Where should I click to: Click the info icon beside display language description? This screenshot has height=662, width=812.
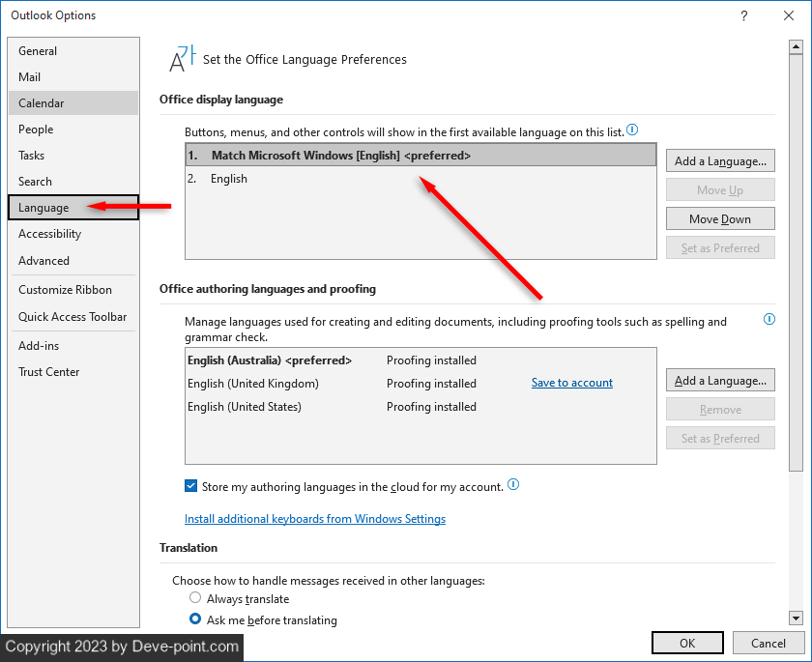click(x=632, y=130)
